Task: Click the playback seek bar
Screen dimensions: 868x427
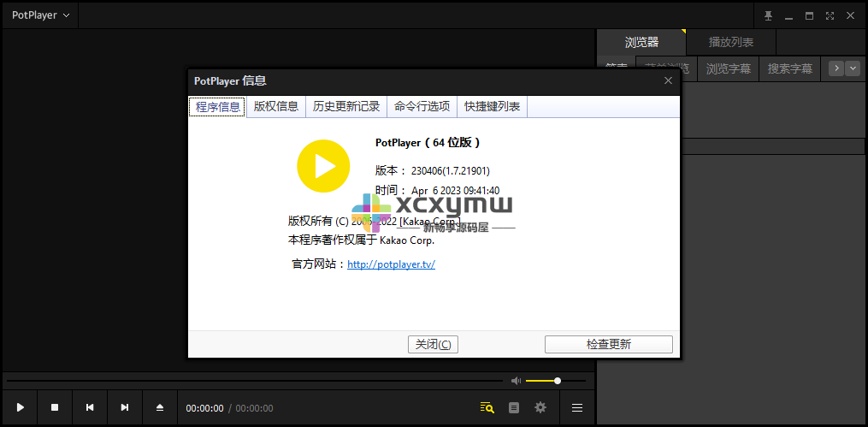Action: [255, 381]
